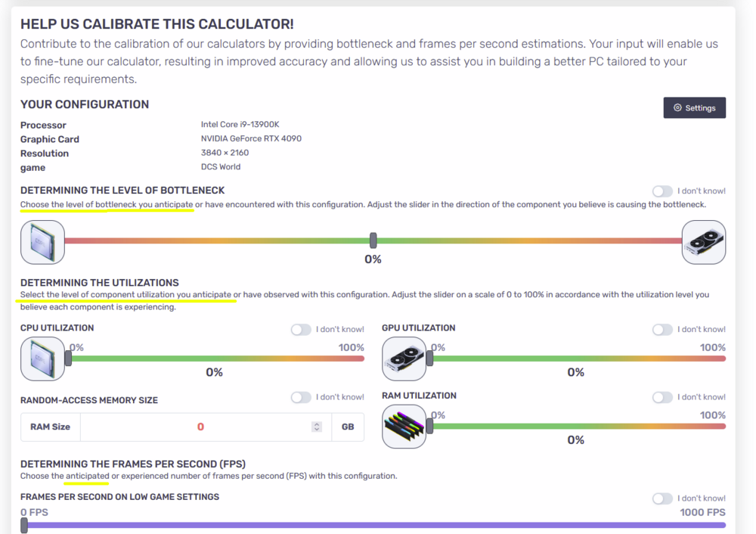
Task: Click the bottleneck slider handle at 0%
Action: 373,241
